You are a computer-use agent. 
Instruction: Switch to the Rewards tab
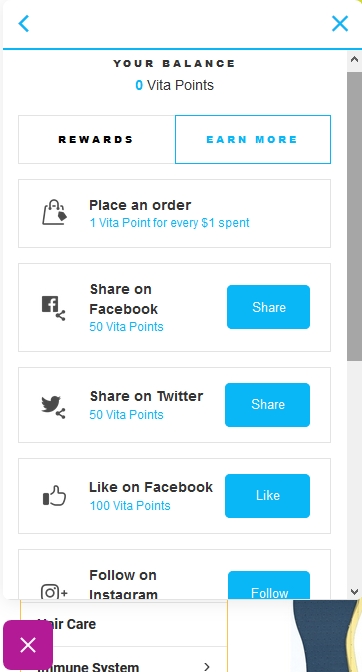coord(96,139)
